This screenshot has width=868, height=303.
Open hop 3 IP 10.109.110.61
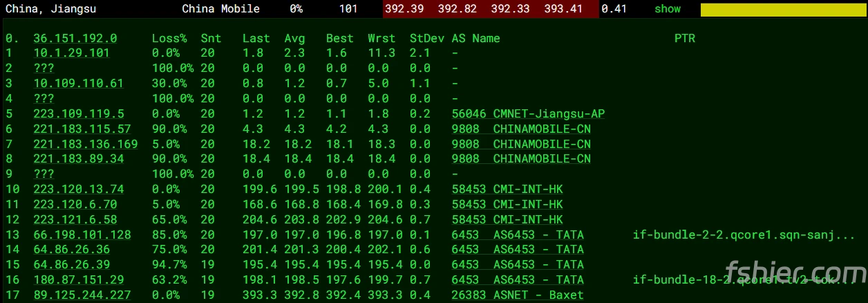79,84
